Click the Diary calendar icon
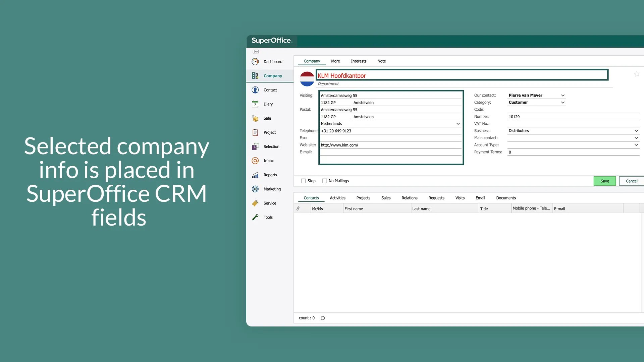This screenshot has width=644, height=362. click(x=255, y=104)
